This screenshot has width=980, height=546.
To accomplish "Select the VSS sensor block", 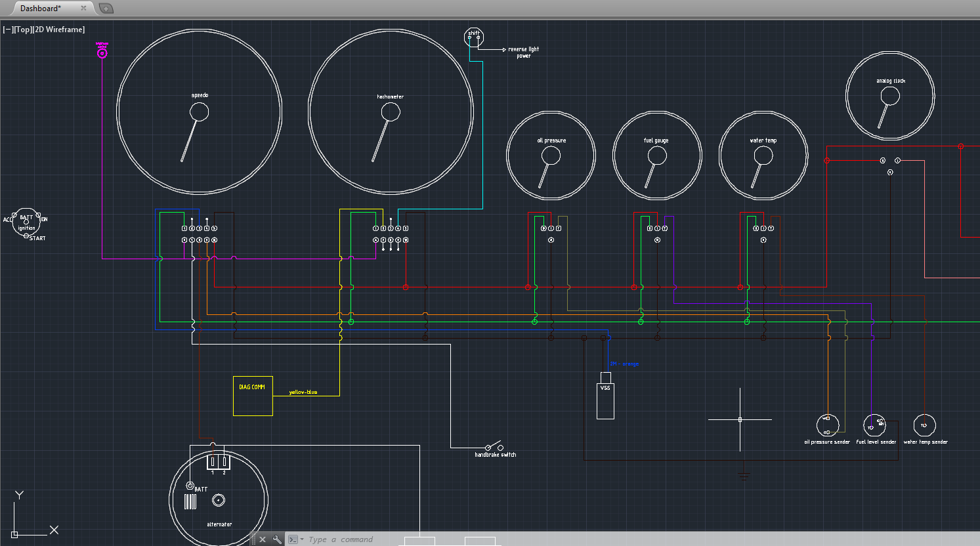I will coord(605,396).
